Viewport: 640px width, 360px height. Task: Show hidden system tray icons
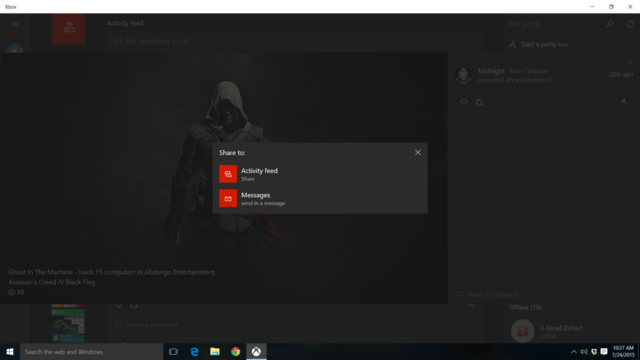click(573, 351)
